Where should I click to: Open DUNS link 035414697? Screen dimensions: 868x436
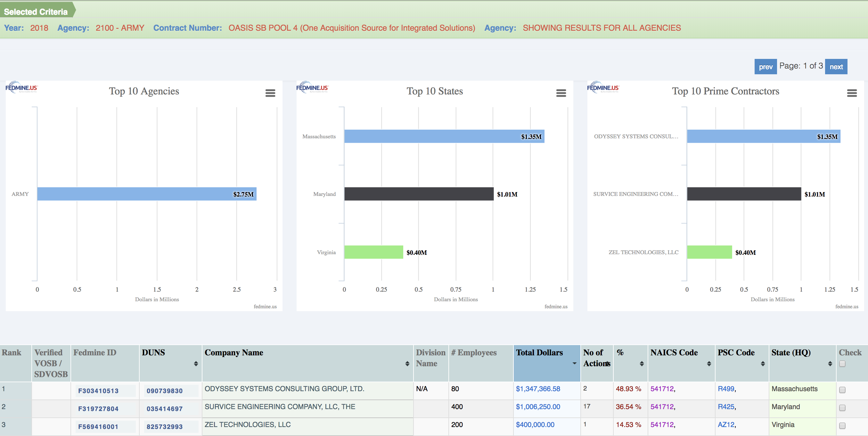[x=165, y=408]
